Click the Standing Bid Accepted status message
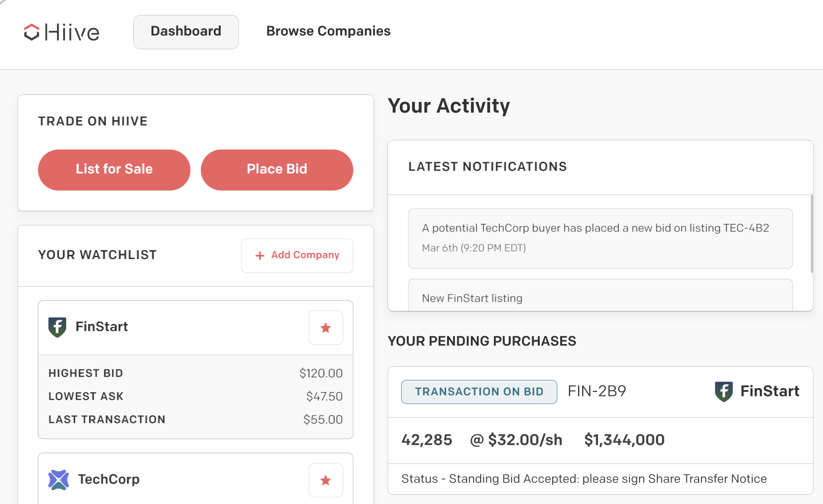 point(584,479)
